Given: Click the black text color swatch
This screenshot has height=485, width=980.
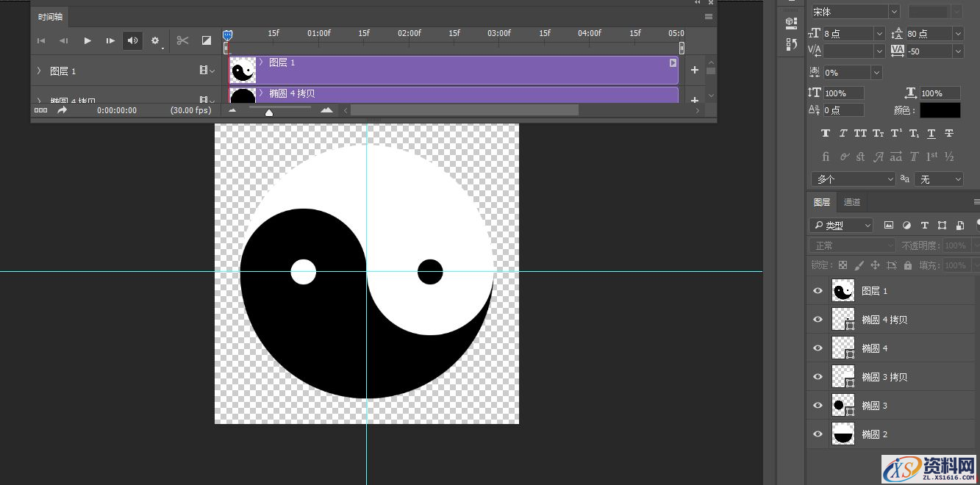Looking at the screenshot, I should (942, 109).
